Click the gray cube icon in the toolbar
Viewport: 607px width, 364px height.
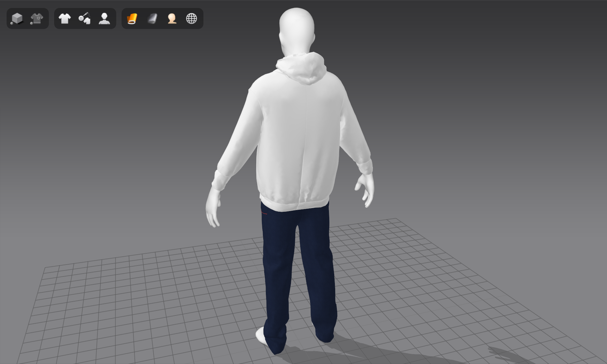click(17, 18)
